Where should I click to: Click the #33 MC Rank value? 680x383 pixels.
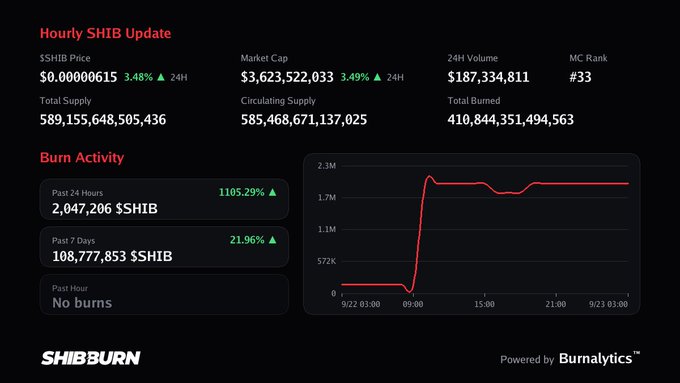[x=580, y=77]
